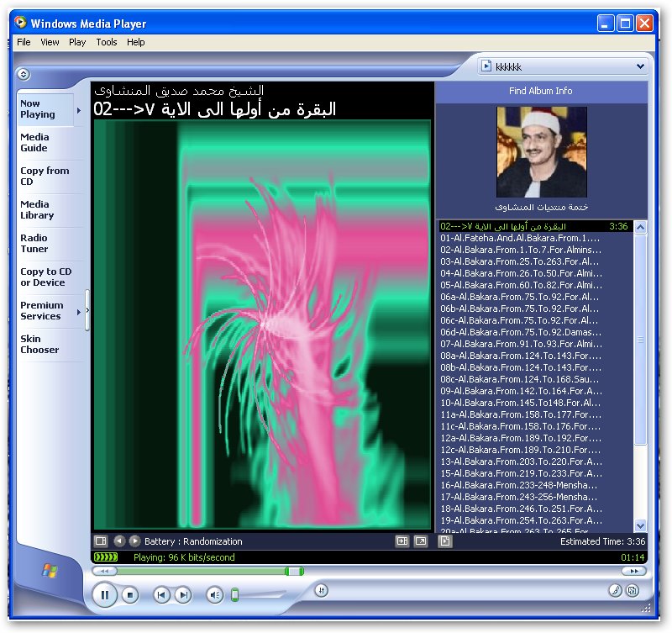
Task: Mute the audio with the speaker icon
Action: 215,595
